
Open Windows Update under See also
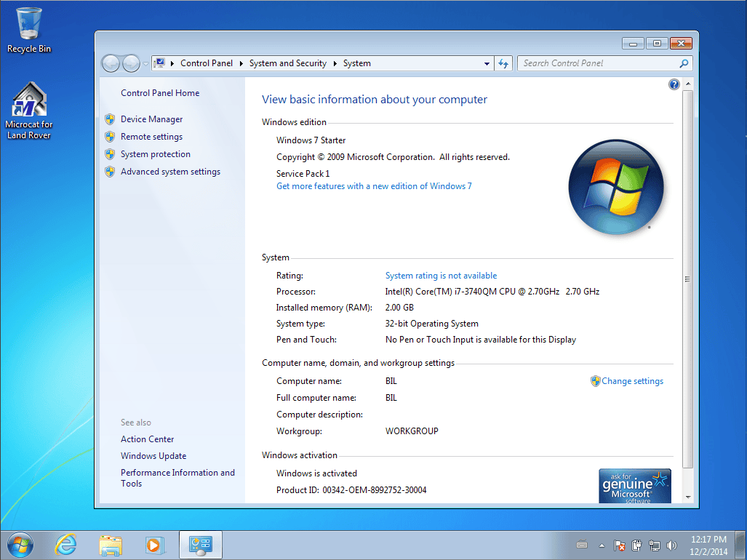point(153,456)
